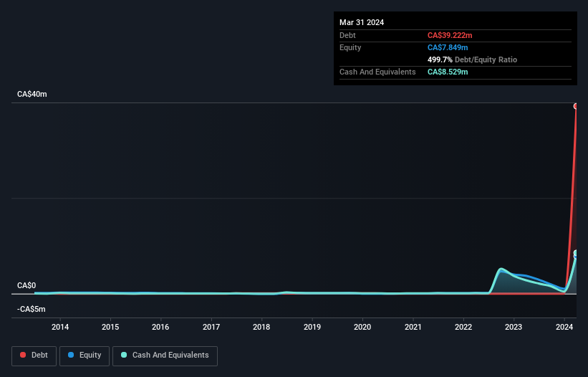Viewport: 588px width, 377px height.
Task: Toggle the Cash And Equivalents legend button
Action: click(165, 355)
